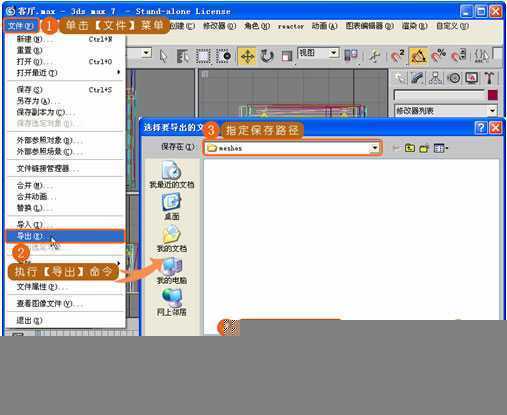Click the Create New Folder icon
Viewport: 507px width, 415px height.
tap(424, 148)
